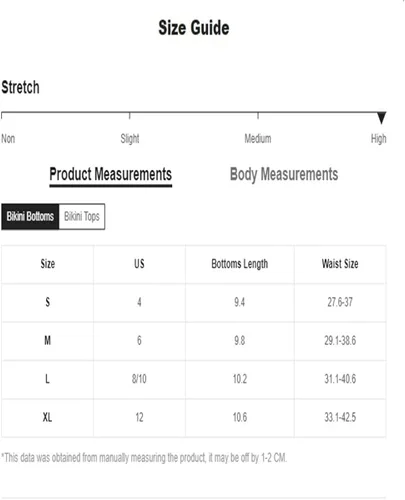Click the measurement disclaimer note
Image resolution: width=405 pixels, height=500 pixels.
pos(144,458)
